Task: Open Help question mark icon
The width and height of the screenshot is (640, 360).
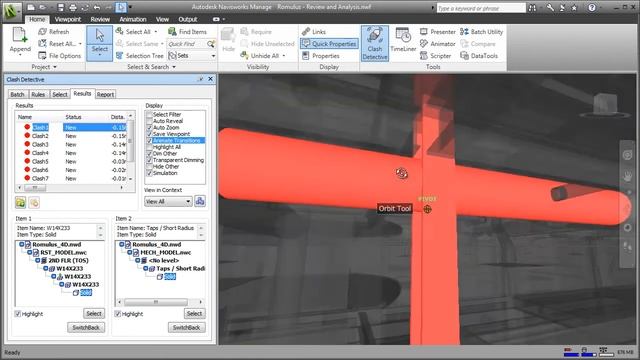Action: (592, 7)
